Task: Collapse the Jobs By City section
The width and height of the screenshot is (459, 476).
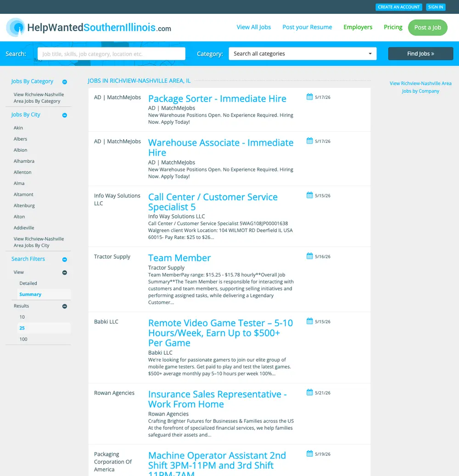Action: 65,115
